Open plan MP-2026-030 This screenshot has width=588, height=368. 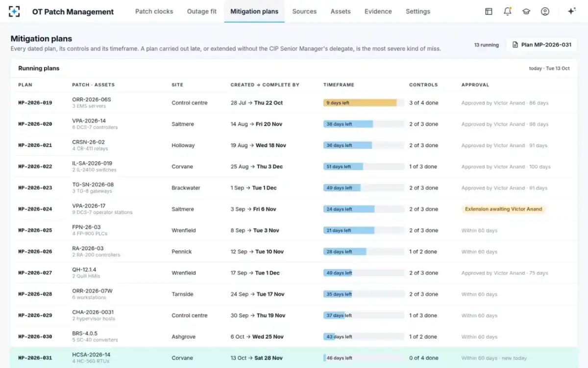[35, 337]
